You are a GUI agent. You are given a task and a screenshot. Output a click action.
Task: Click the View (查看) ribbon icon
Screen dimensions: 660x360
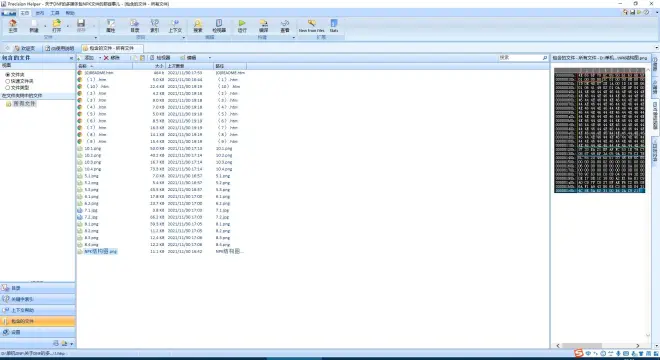285,24
